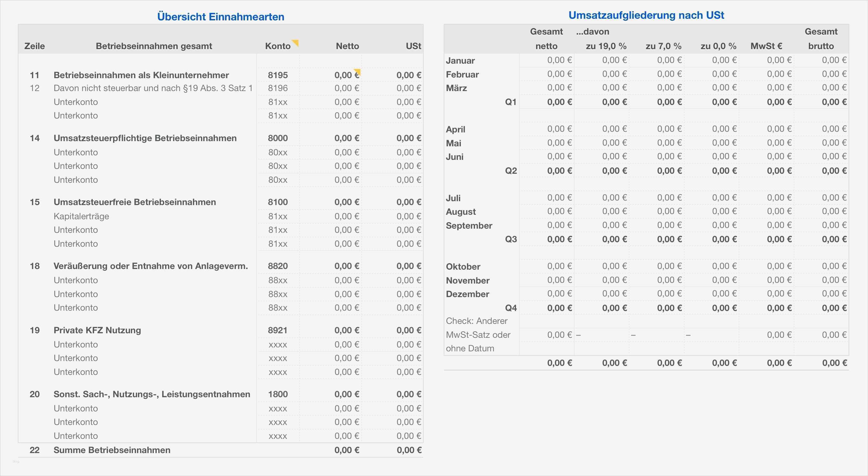Click the MwSt € column header
This screenshot has width=868, height=476.
coord(766,46)
